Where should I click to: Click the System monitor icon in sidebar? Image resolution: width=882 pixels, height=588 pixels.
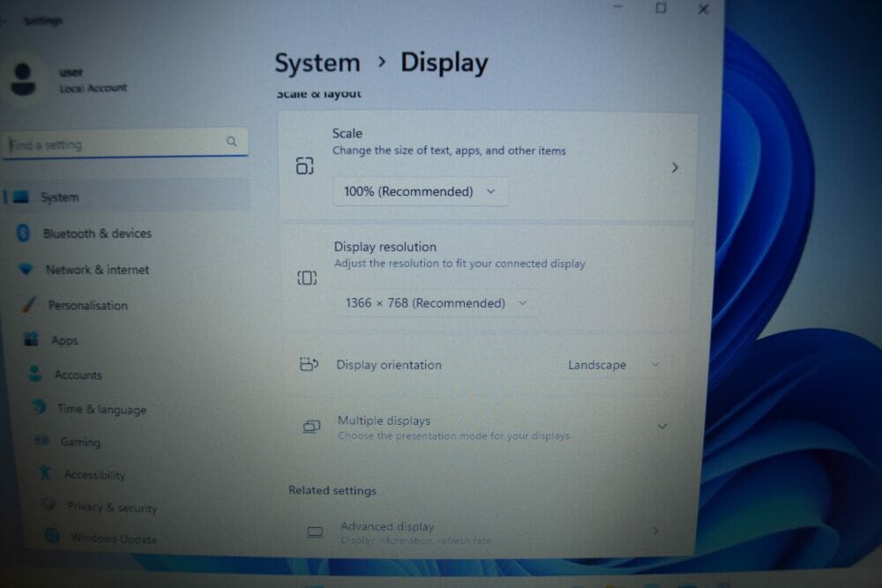tap(21, 197)
